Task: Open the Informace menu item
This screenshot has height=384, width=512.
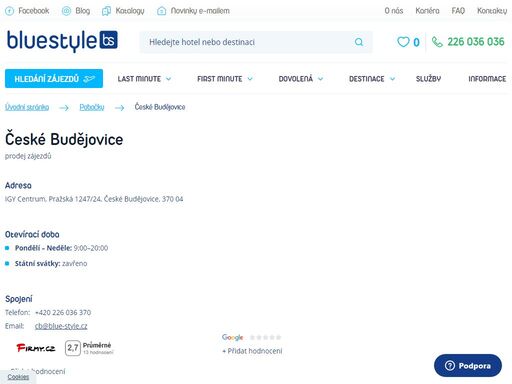Action: pos(487,79)
